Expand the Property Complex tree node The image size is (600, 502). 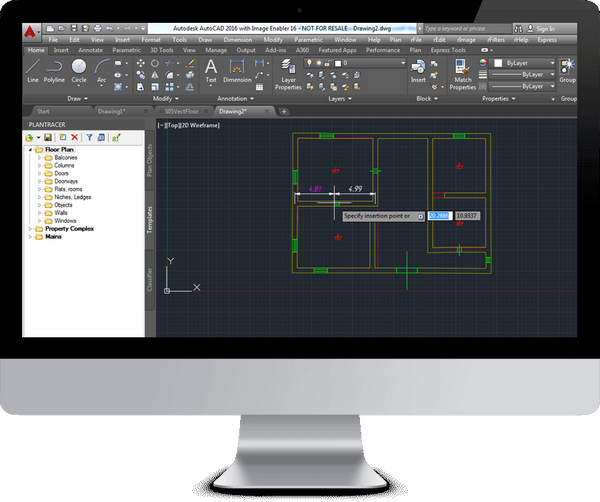coord(31,229)
